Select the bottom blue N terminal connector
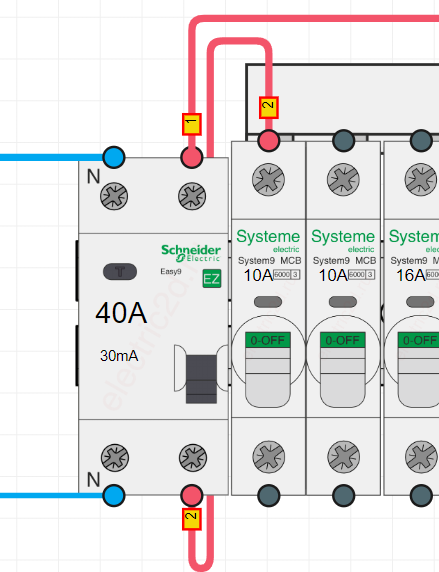The image size is (439, 572). click(114, 495)
